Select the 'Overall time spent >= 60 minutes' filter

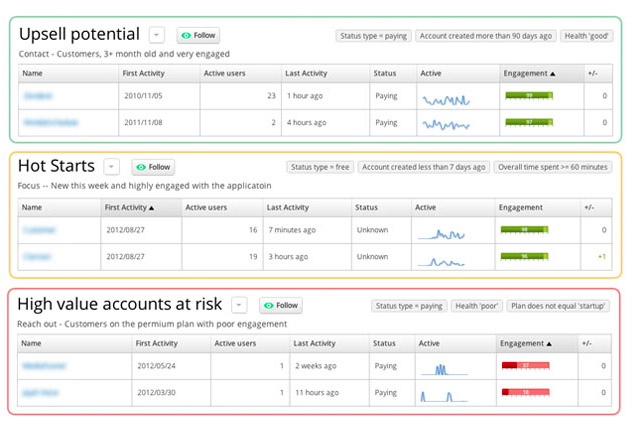(x=553, y=167)
